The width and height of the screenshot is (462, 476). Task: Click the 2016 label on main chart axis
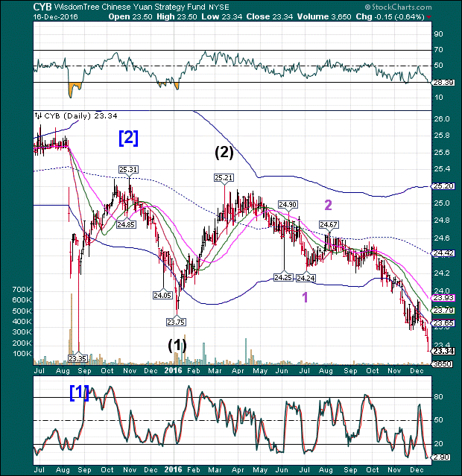pos(173,370)
